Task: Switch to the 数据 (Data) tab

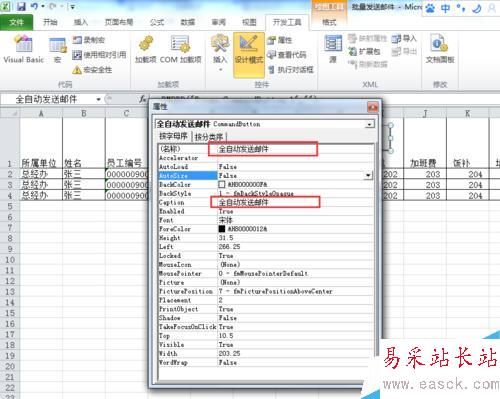Action: coord(188,22)
